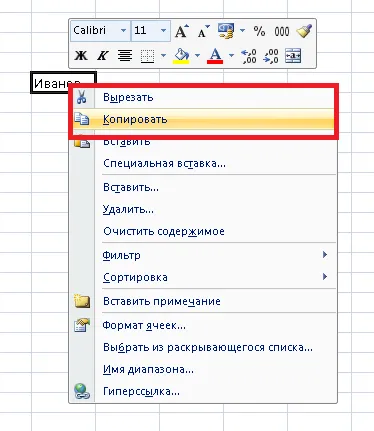Open the font size 11 dropdown
The image size is (374, 431).
click(163, 31)
